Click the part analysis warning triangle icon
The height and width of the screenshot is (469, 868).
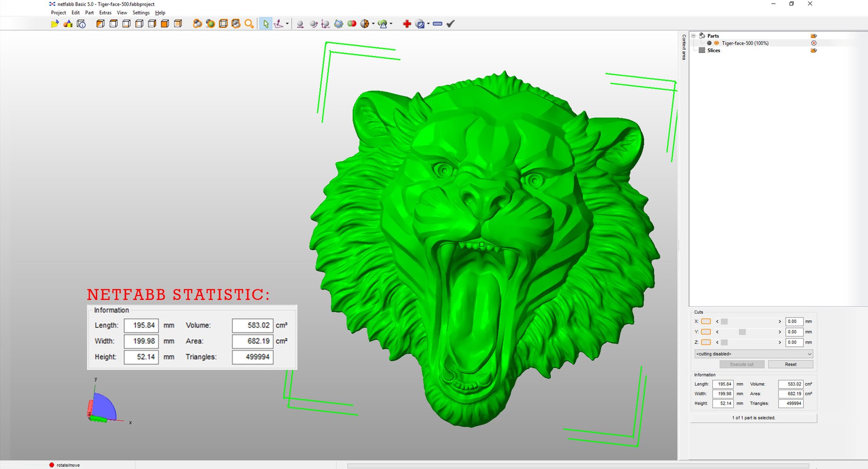(x=382, y=24)
